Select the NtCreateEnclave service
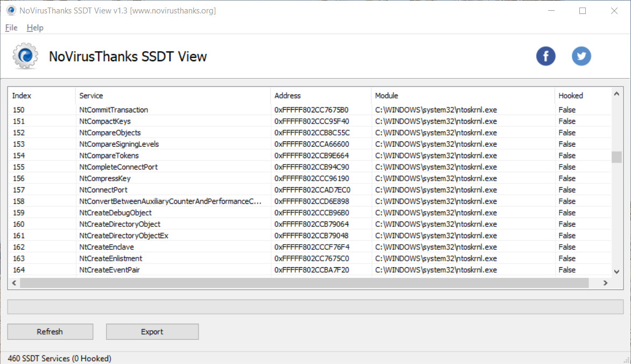Viewport: 631px width, 364px height. pos(106,247)
